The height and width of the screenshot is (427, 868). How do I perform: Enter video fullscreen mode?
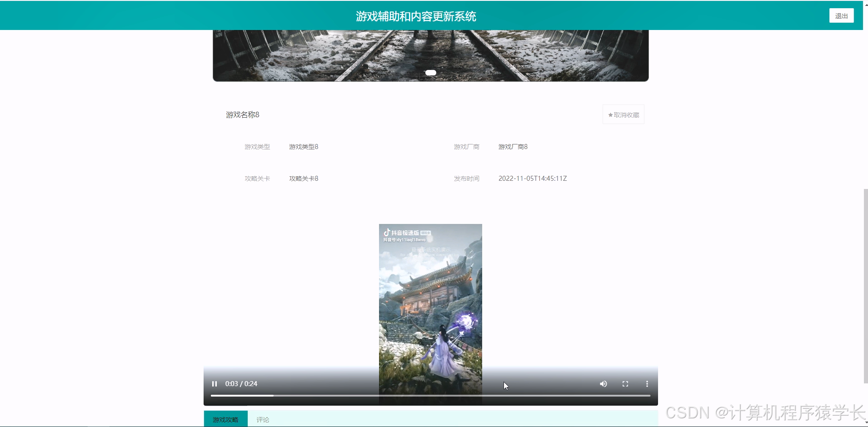(x=625, y=384)
